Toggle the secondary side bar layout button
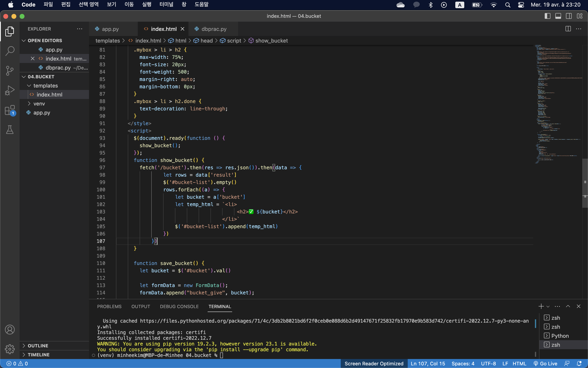The image size is (588, 368). (x=569, y=16)
